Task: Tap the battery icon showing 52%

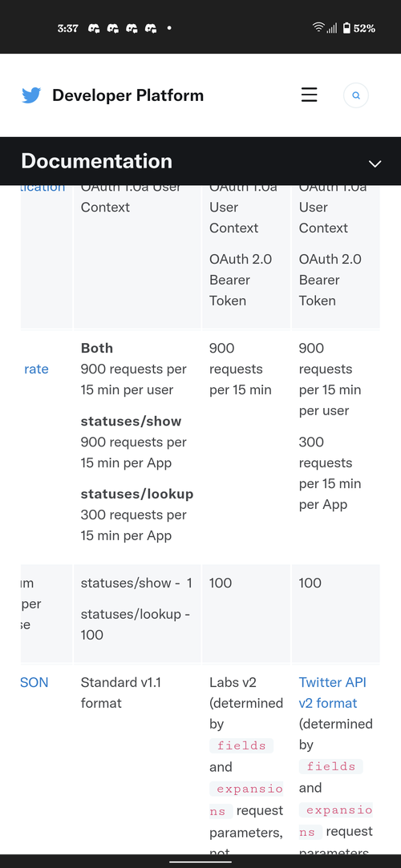Action: [x=346, y=28]
